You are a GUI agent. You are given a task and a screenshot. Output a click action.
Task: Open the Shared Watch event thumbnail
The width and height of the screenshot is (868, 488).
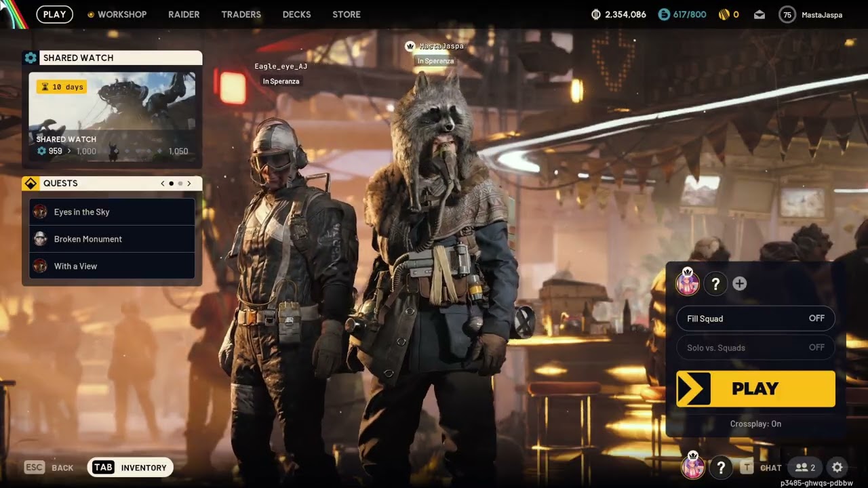pyautogui.click(x=112, y=115)
